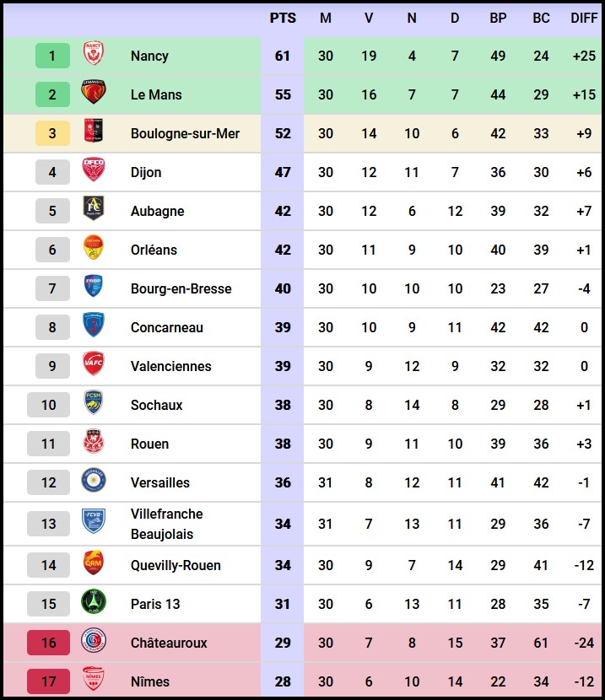Click the DIFF column header

pyautogui.click(x=584, y=19)
